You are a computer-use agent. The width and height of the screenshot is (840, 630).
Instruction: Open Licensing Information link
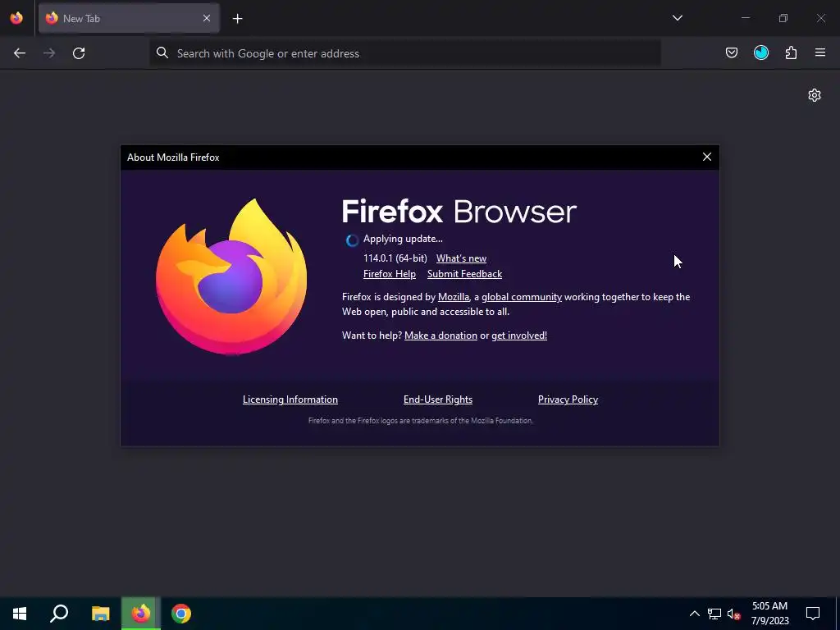coord(290,399)
